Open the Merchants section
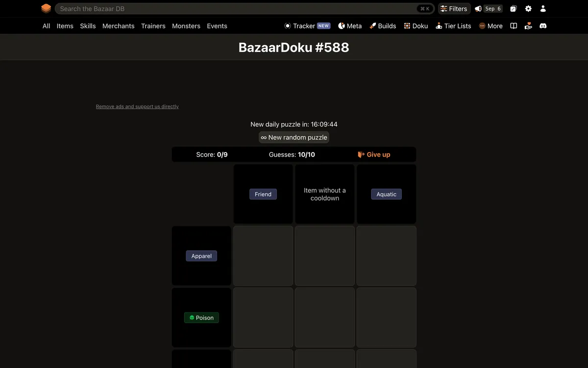 click(119, 26)
